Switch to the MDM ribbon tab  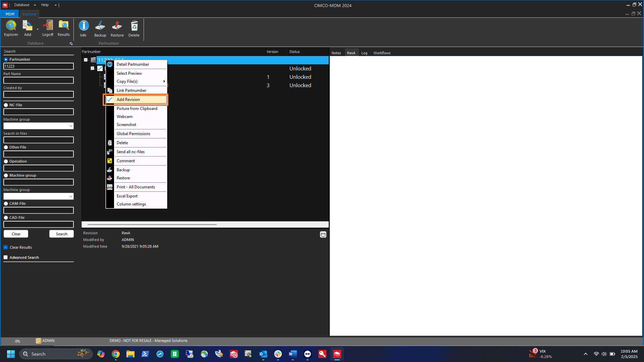point(10,14)
